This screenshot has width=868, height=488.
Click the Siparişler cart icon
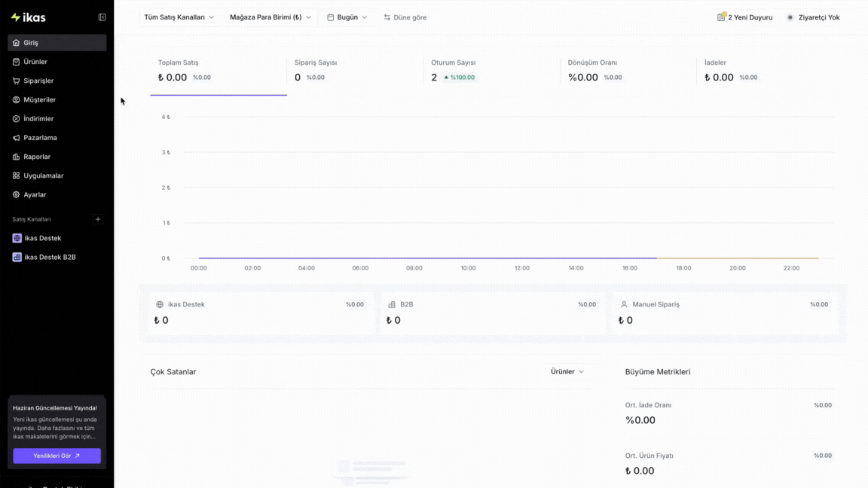coord(16,81)
